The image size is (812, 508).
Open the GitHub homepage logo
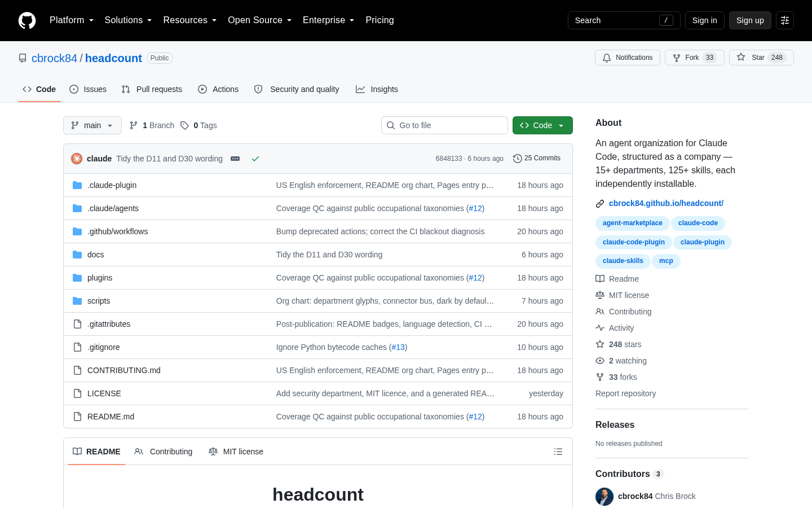(x=27, y=20)
